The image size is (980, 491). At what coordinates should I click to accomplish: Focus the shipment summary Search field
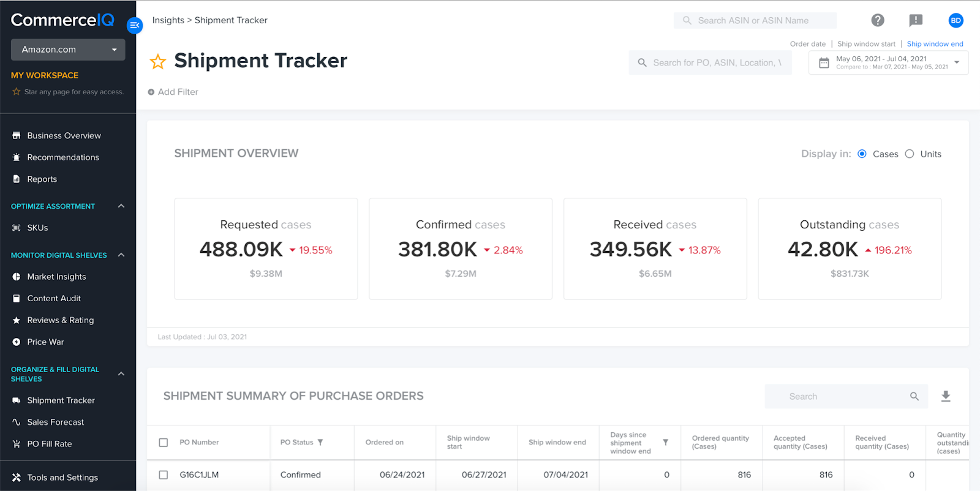[x=846, y=396]
